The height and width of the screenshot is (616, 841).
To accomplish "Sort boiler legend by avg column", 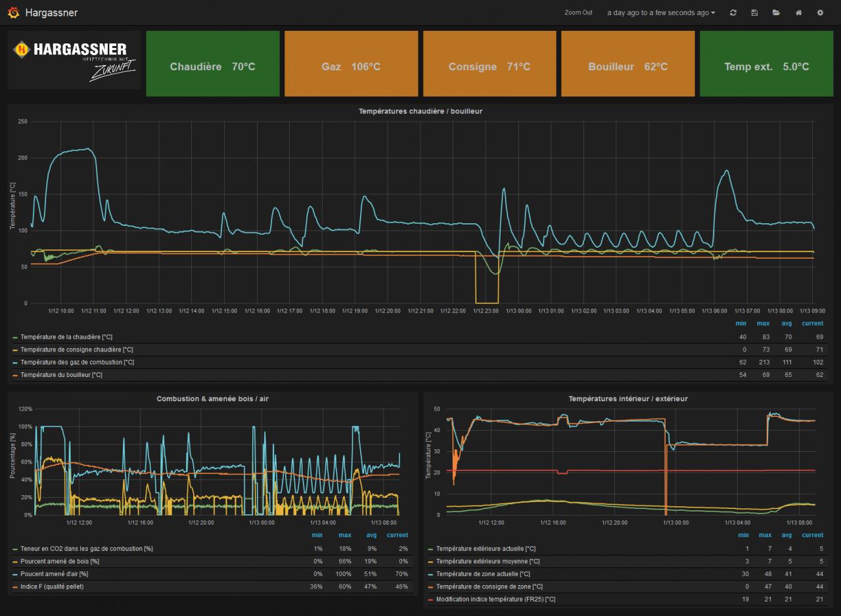I will pos(787,324).
